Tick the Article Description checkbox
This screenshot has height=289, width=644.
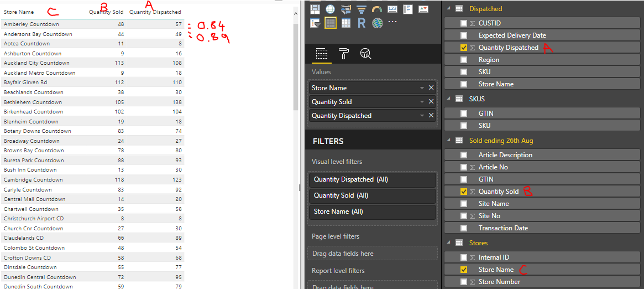tap(464, 155)
